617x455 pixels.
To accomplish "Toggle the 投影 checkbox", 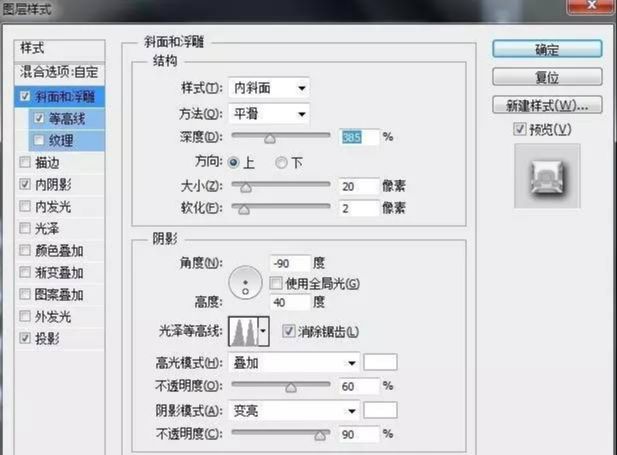I will (25, 338).
